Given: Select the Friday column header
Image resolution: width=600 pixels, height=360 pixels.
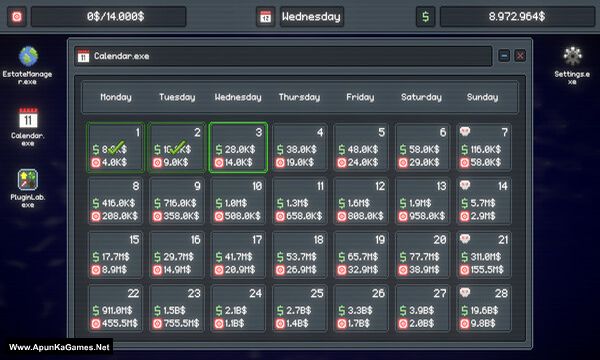Looking at the screenshot, I should [x=360, y=97].
